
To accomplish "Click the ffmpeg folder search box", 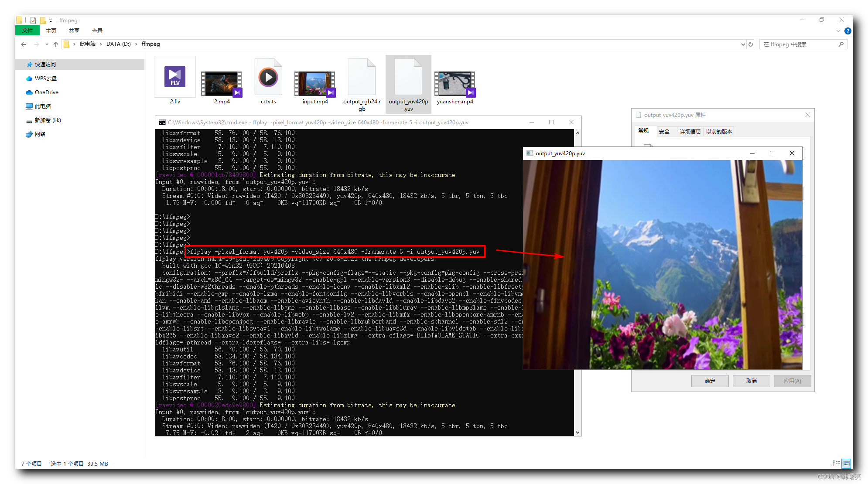I will coord(803,44).
